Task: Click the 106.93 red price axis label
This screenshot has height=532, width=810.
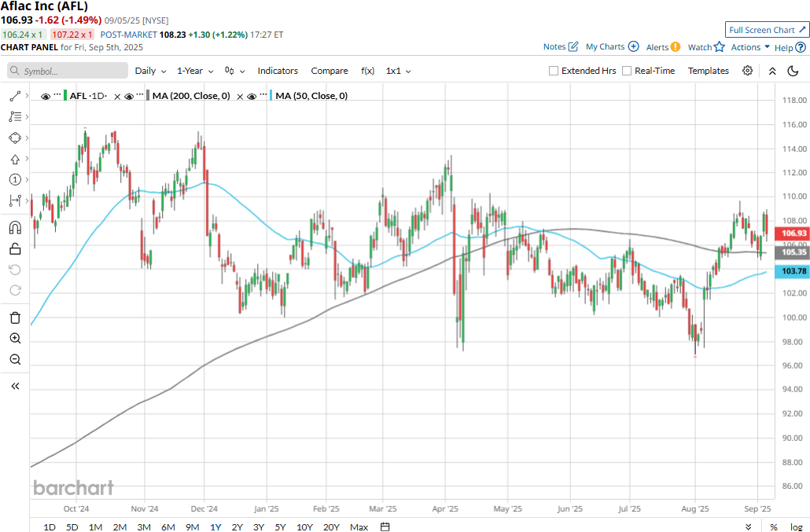Action: click(x=793, y=233)
